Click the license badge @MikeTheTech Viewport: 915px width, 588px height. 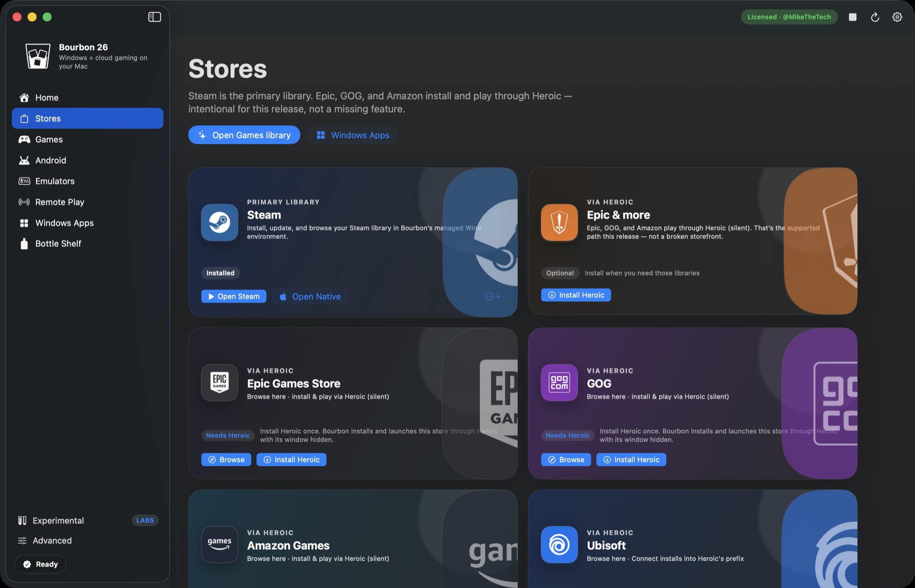pos(789,17)
